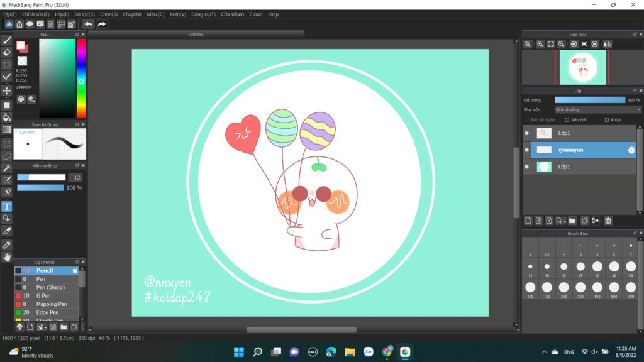Click the vertical hue color bar
The image size is (644, 362).
(x=81, y=79)
